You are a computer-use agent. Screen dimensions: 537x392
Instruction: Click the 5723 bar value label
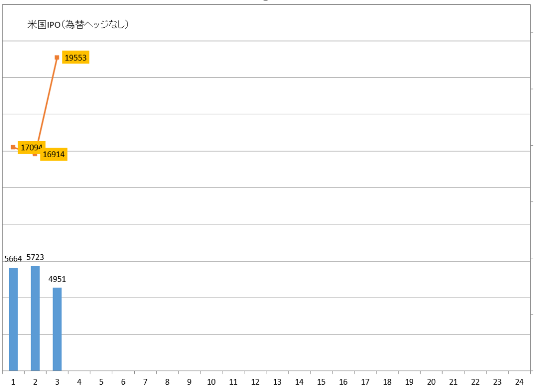(35, 257)
